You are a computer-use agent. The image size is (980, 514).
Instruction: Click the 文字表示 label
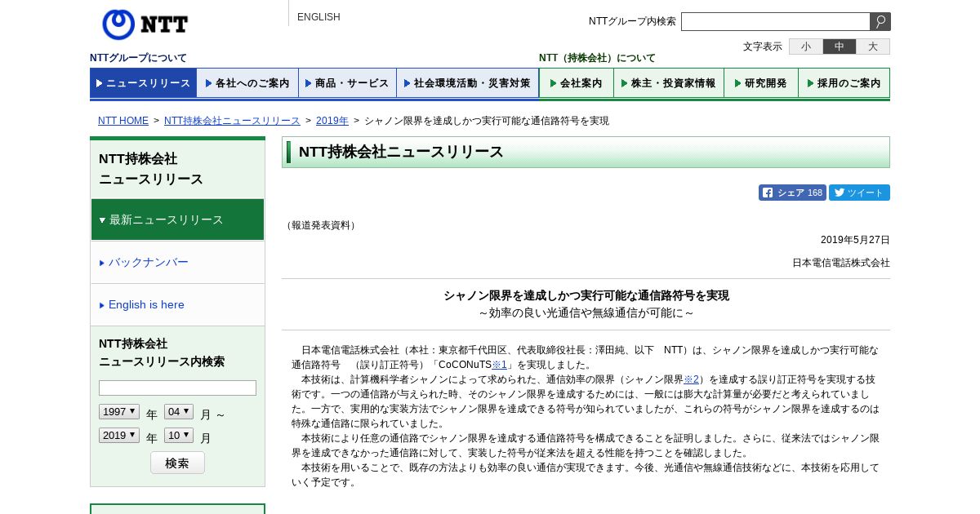763,47
